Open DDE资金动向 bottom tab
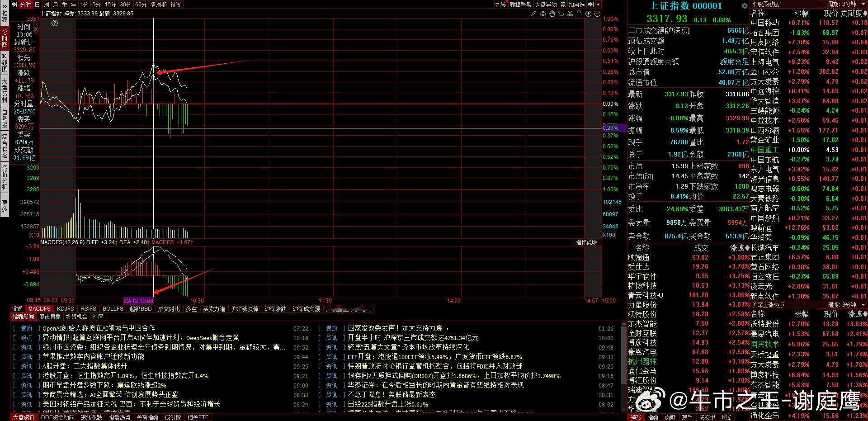The height and width of the screenshot is (421, 868). (x=58, y=417)
